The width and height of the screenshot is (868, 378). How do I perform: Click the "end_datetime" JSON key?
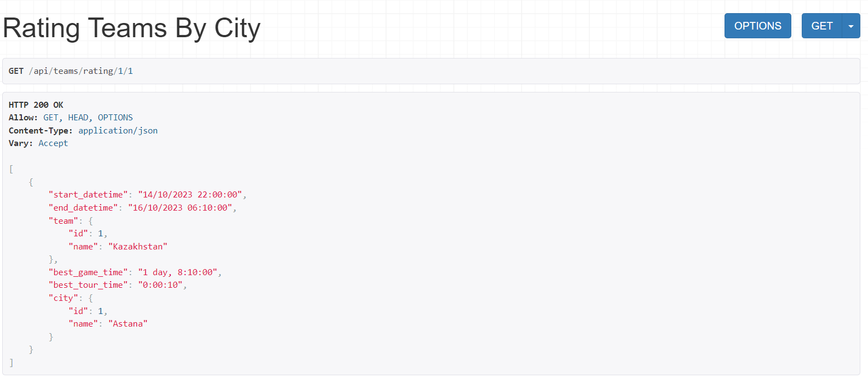83,208
